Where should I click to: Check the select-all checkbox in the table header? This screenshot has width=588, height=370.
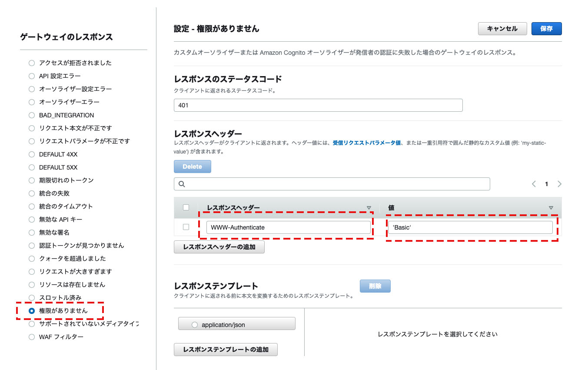point(186,207)
